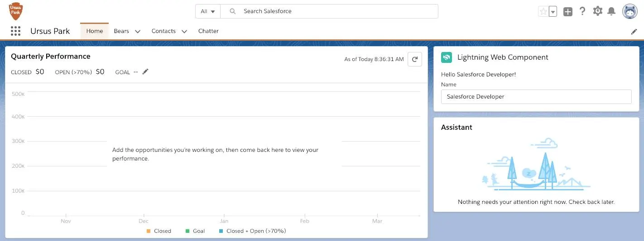Click the Quarterly Performance heading
The width and height of the screenshot is (644, 241).
(51, 57)
